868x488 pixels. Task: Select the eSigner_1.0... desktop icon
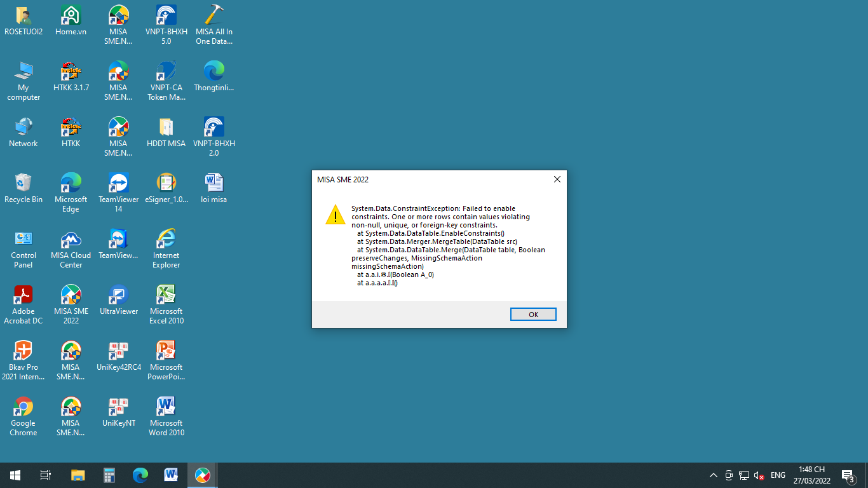(x=166, y=189)
